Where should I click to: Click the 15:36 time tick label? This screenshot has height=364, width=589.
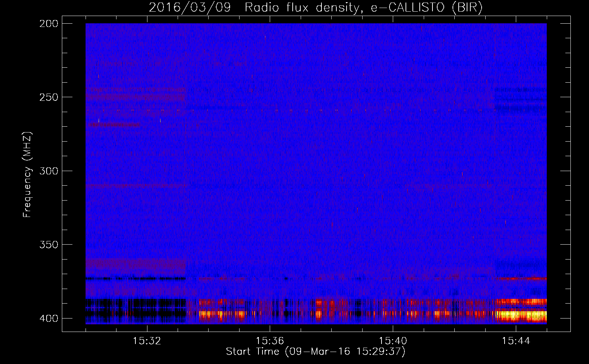(270, 341)
